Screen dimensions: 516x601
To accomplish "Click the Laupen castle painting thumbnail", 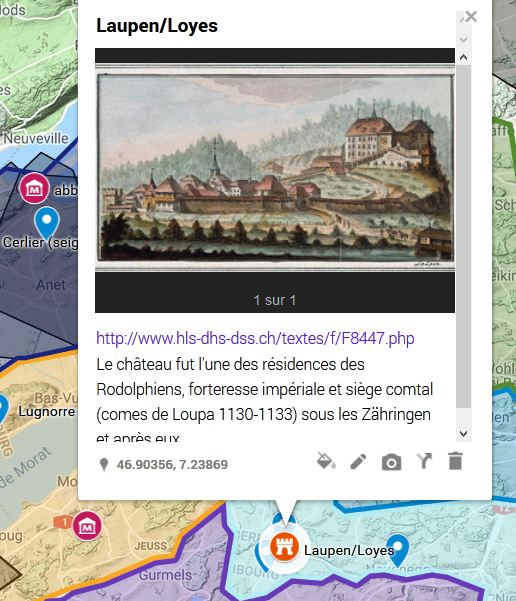I will tap(275, 167).
